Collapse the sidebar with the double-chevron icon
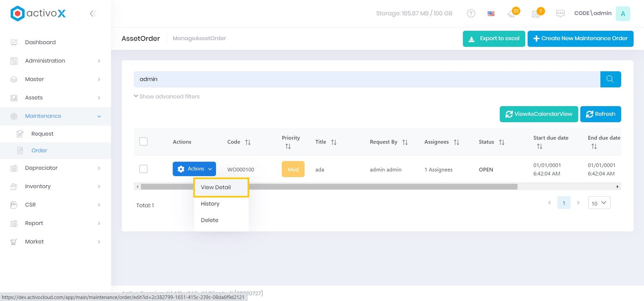The height and width of the screenshot is (301, 644). click(x=93, y=14)
